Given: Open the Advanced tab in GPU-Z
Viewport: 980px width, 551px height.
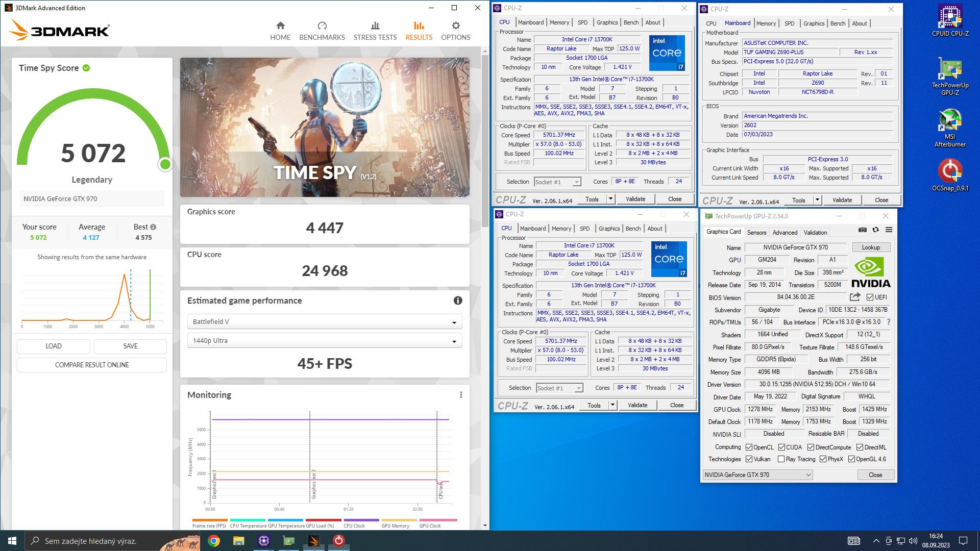Looking at the screenshot, I should click(x=785, y=233).
